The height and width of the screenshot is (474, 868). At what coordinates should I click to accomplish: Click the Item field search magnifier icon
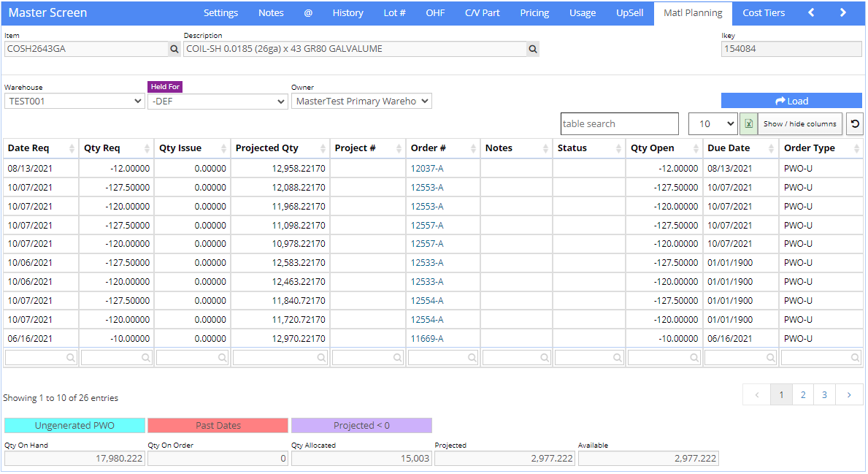tap(174, 49)
